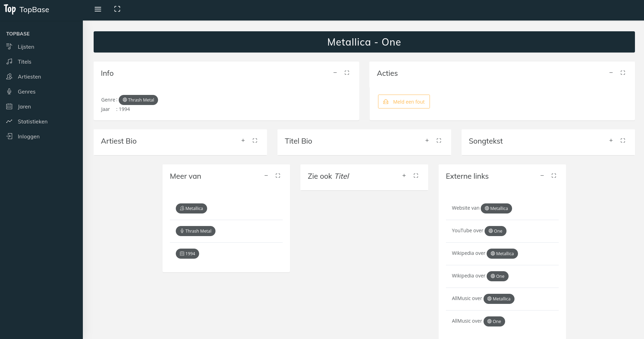
Task: Go to Inloggen in the sidebar
Action: 29,136
